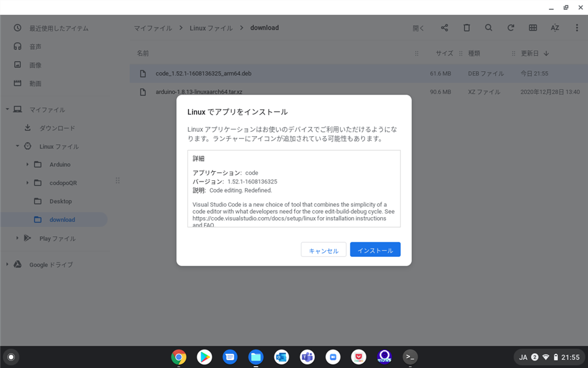Click the trash delete icon
The image size is (588, 368).
point(467,28)
